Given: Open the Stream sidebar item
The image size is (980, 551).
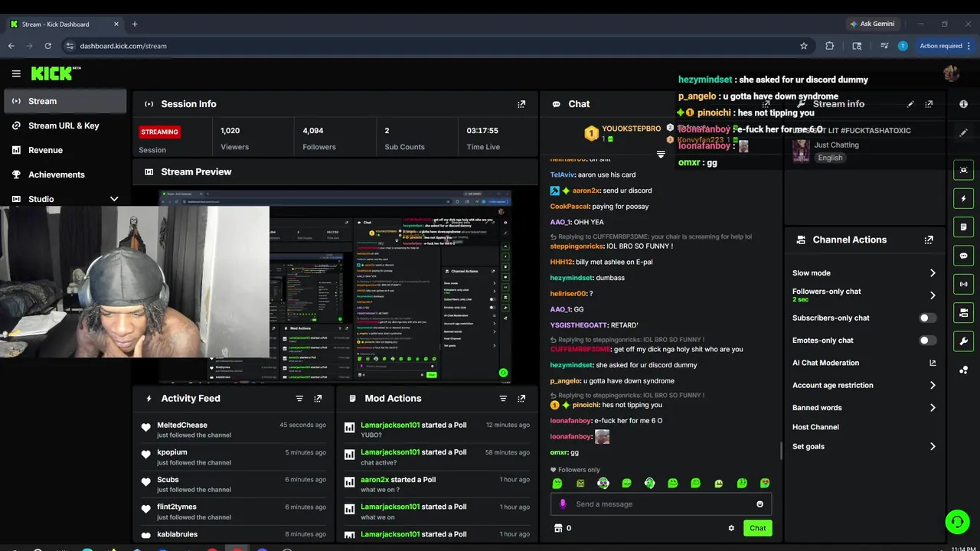Looking at the screenshot, I should tap(65, 101).
